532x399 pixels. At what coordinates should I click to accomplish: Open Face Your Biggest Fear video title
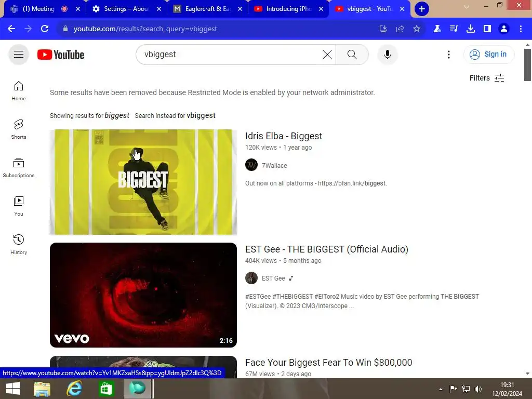pyautogui.click(x=328, y=362)
